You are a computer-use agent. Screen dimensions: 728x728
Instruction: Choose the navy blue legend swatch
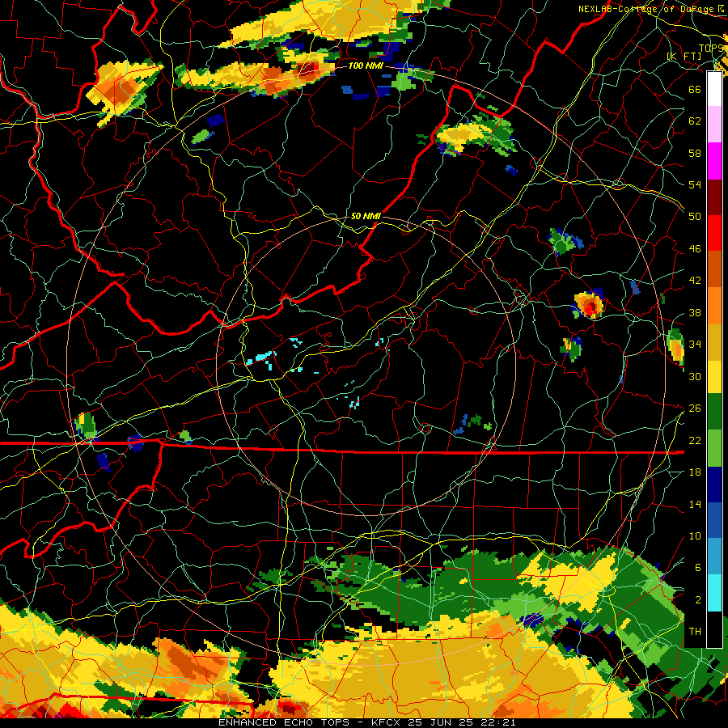pyautogui.click(x=714, y=484)
